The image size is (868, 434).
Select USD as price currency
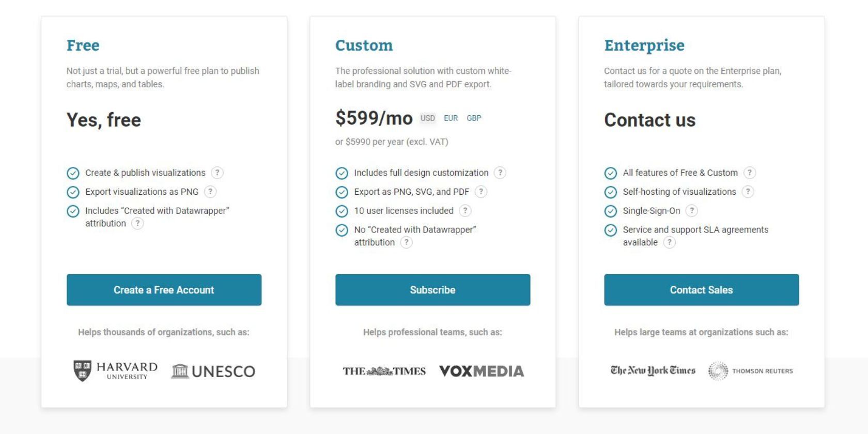click(427, 118)
